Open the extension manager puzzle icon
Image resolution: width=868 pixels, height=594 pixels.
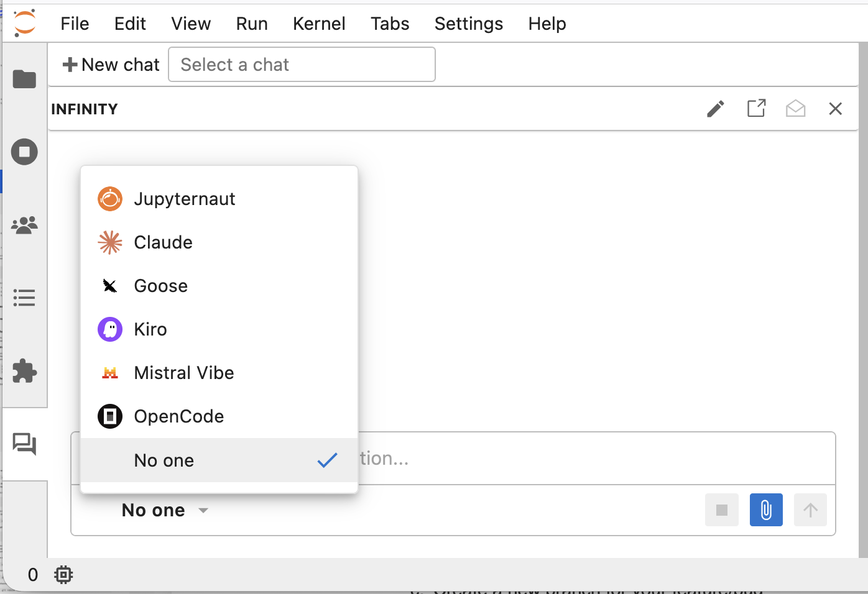(25, 371)
